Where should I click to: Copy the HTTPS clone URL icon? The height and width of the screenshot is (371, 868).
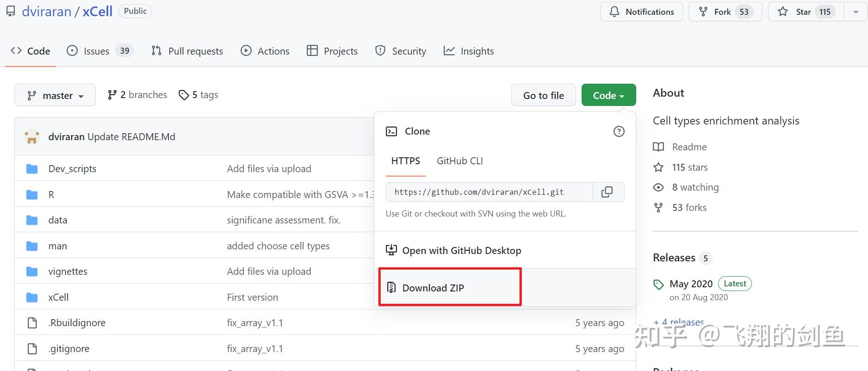tap(607, 192)
